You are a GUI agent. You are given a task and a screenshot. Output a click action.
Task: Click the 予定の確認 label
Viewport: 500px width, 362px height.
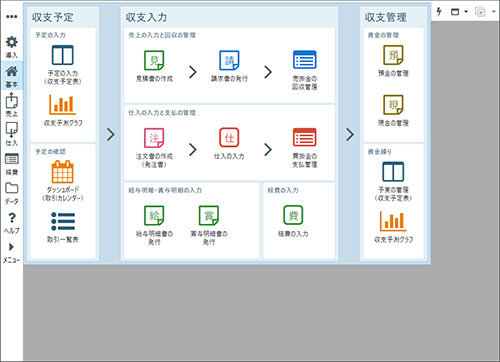pos(50,152)
